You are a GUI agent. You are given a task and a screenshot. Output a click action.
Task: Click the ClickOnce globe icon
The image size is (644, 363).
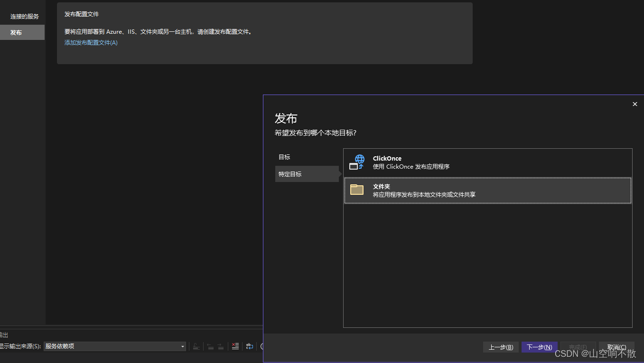[x=356, y=162]
